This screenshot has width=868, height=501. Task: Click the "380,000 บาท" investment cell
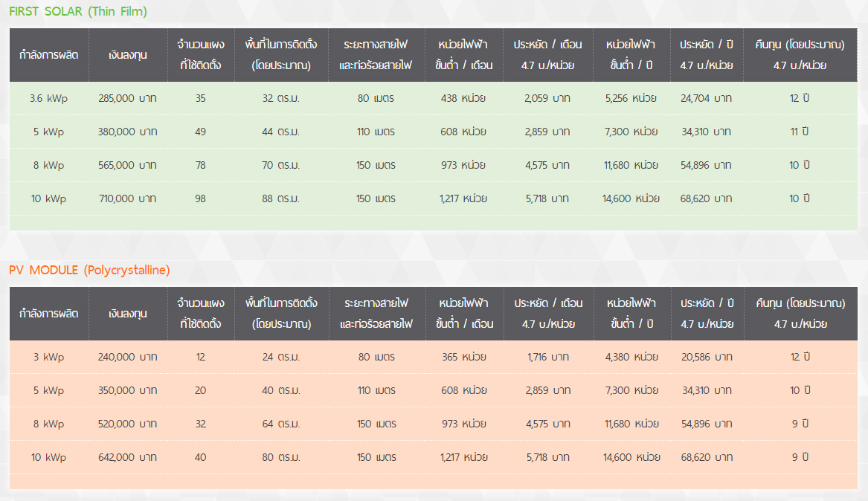127,132
